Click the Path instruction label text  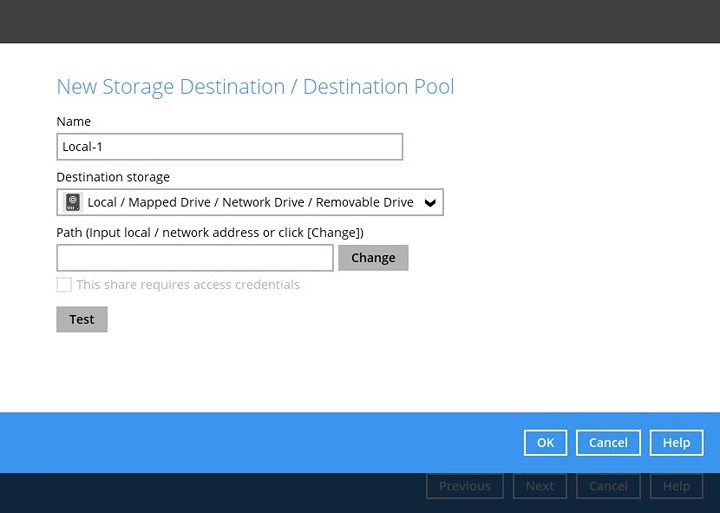tap(210, 232)
